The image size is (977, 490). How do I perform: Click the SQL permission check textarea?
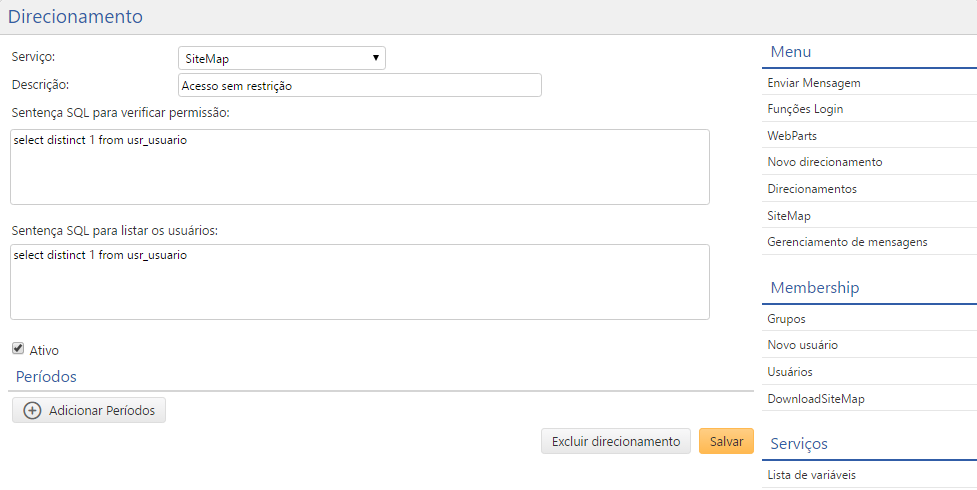tap(359, 167)
